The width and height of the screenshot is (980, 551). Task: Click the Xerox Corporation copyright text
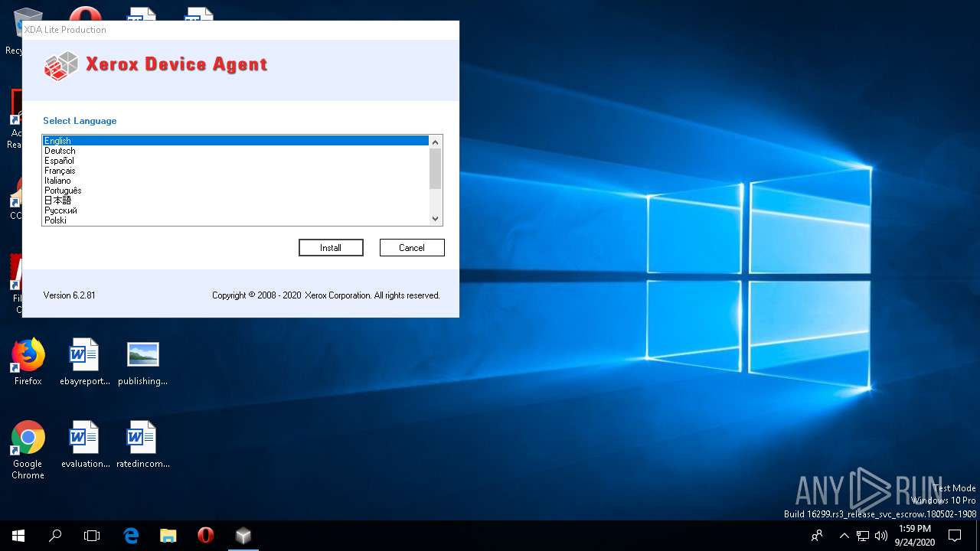[325, 295]
